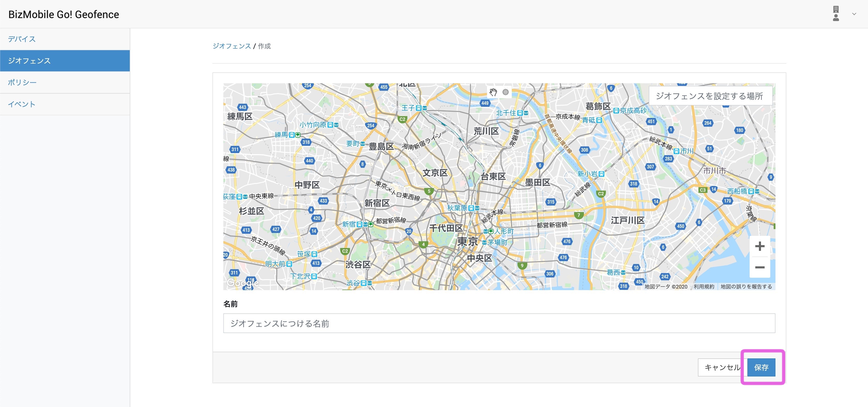Screen dimensions: 868x407
Task: Focus the geofence name input field
Action: click(x=499, y=323)
